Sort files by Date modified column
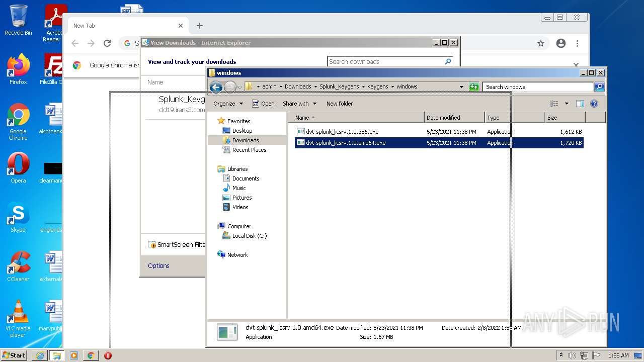The width and height of the screenshot is (644, 362). (x=455, y=118)
